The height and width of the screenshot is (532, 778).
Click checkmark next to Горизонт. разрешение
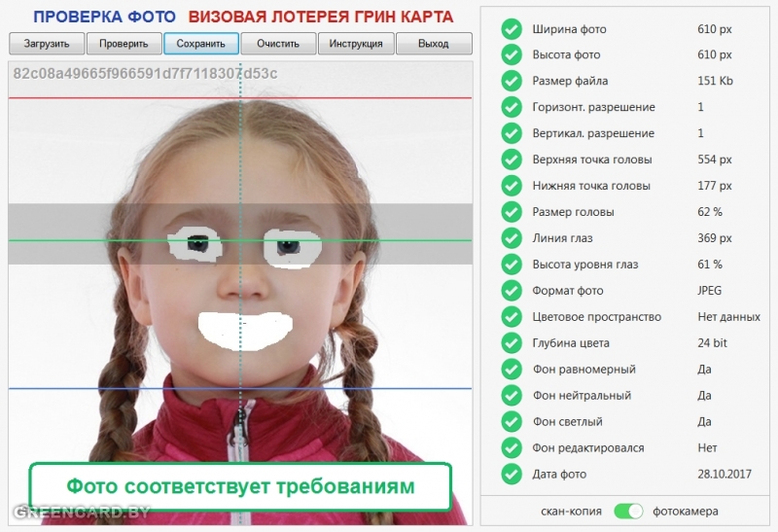[512, 107]
